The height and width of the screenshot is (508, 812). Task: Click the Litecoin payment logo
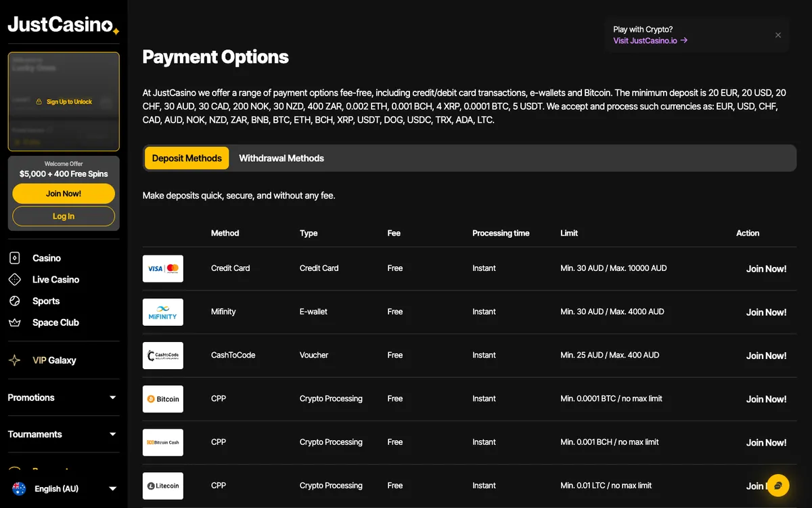[163, 486]
